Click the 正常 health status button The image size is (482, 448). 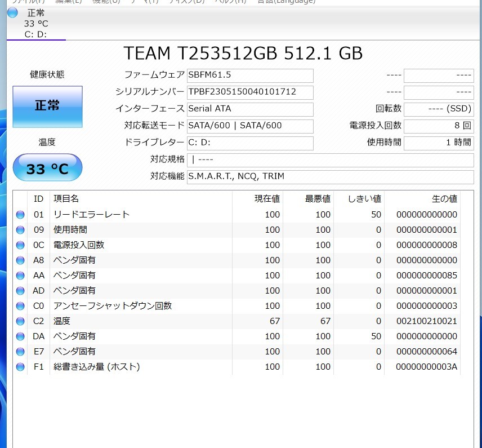coord(47,106)
